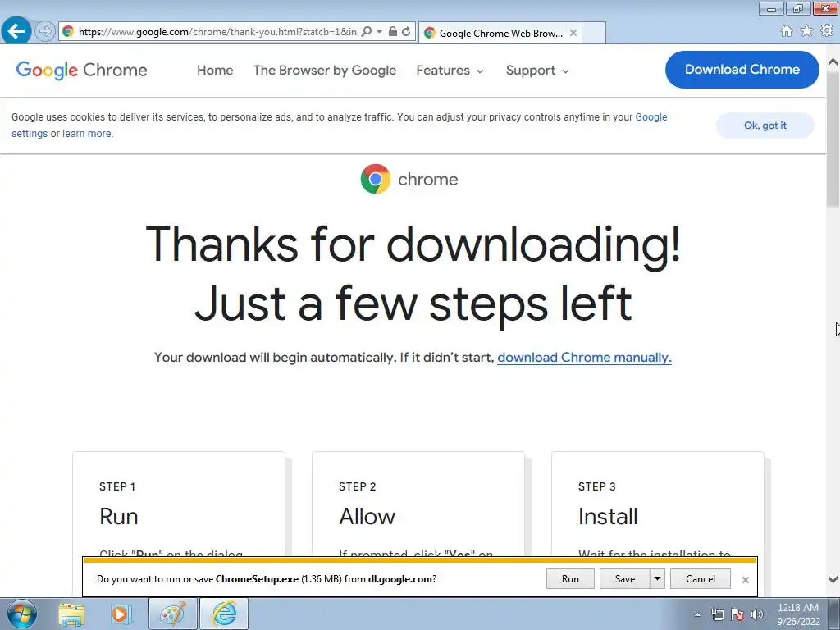Select the Google Chrome Web Browser tab

pos(500,33)
